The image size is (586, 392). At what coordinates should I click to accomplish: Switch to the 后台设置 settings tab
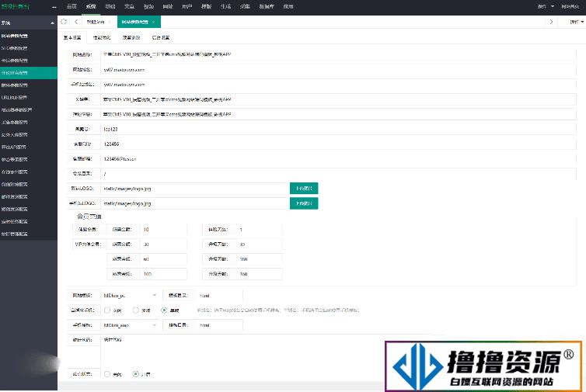(x=161, y=38)
